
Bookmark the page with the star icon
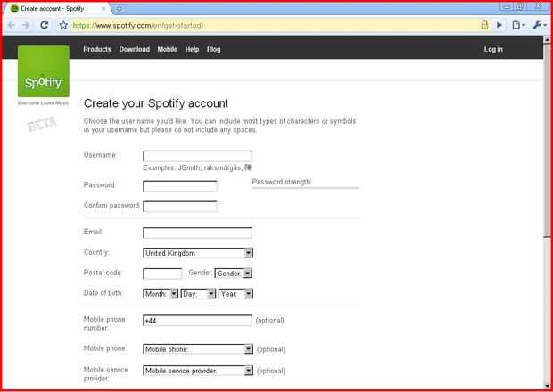click(x=63, y=25)
